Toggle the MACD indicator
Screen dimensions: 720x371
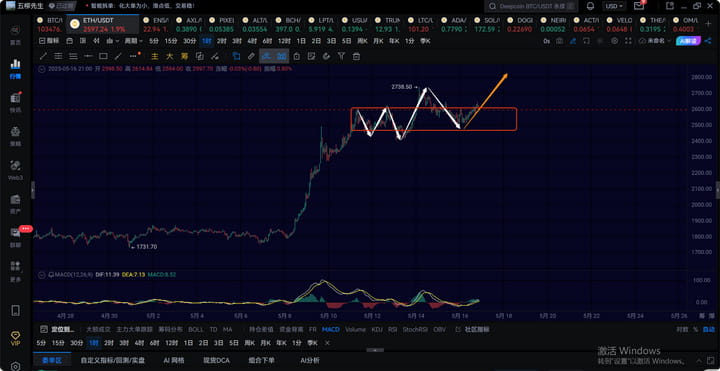[x=331, y=329]
